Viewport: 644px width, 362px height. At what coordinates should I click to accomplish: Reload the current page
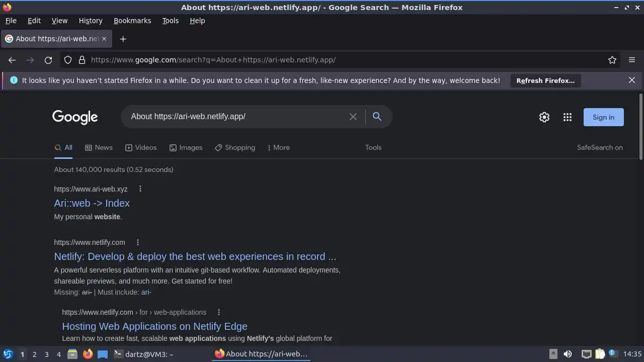pyautogui.click(x=48, y=60)
